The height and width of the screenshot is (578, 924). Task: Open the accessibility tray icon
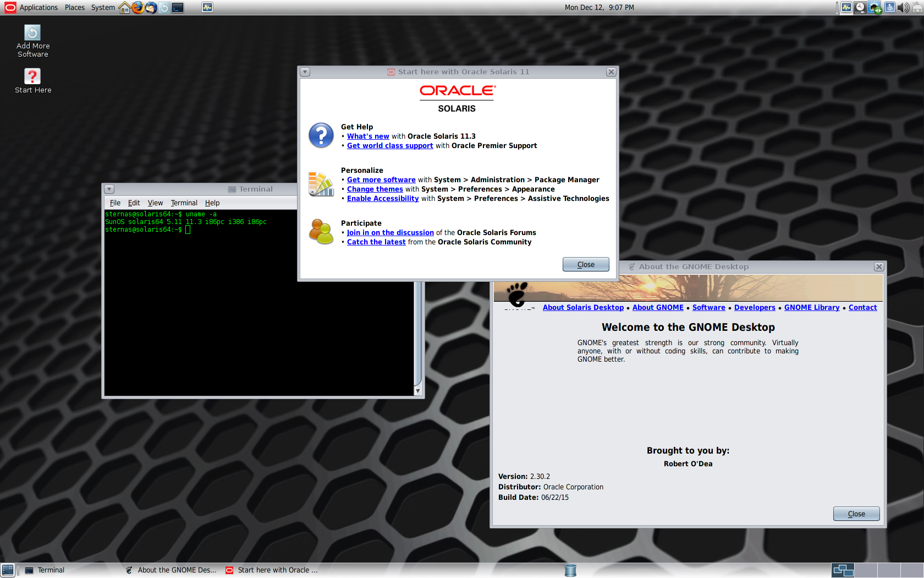point(889,7)
